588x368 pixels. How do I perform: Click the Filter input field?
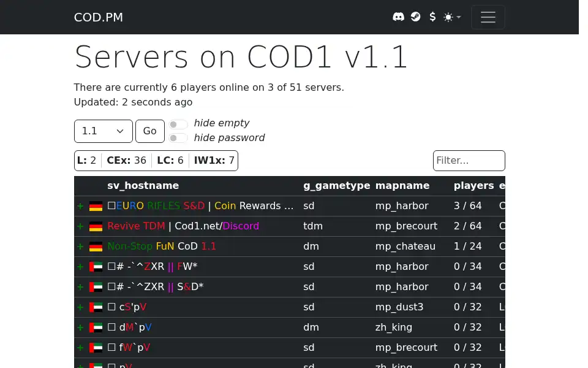[469, 161]
